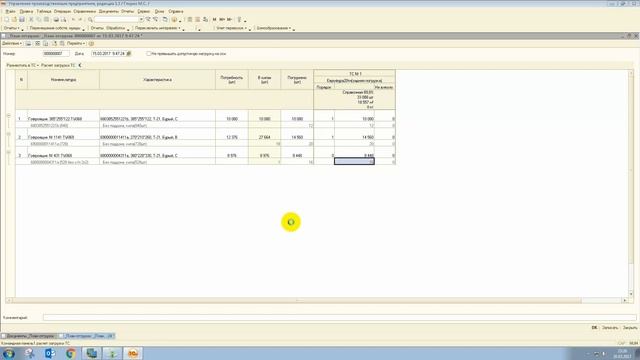Image resolution: width=640 pixels, height=360 pixels.
Task: Expand the Отчеты dropdown in second toolbar
Action: point(11,28)
